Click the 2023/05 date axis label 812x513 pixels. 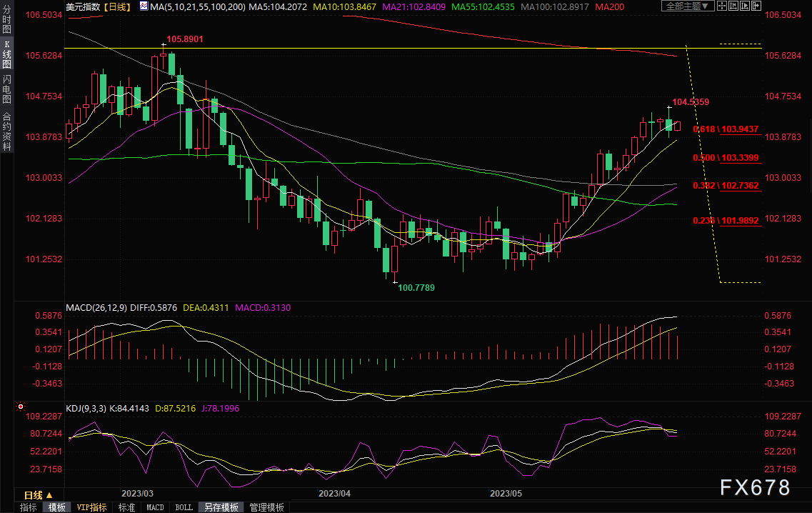click(506, 493)
